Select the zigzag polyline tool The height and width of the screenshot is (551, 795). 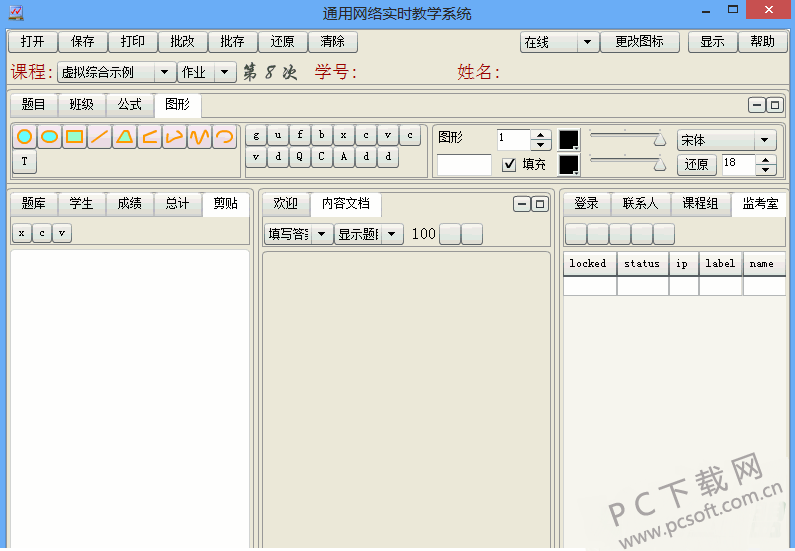coord(174,136)
